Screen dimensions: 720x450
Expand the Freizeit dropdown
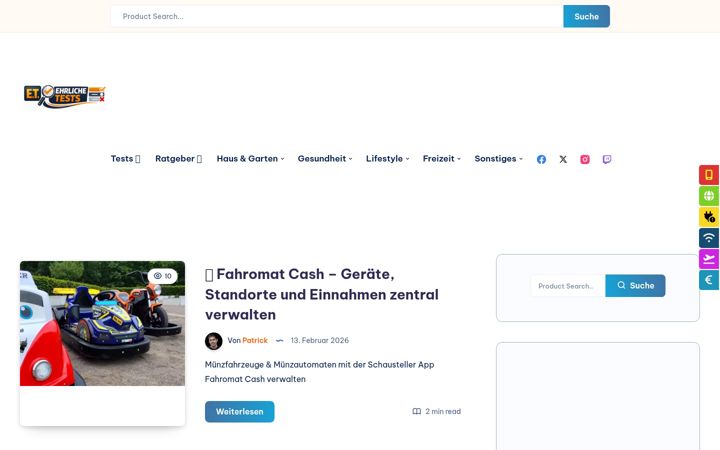441,159
